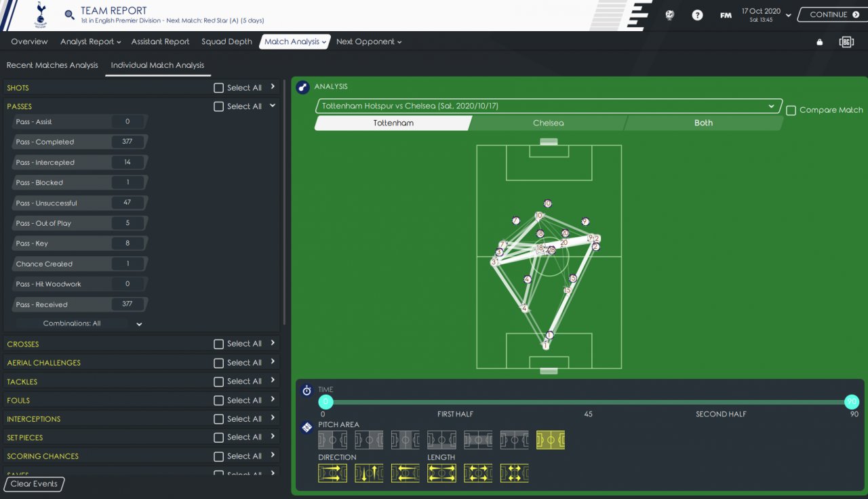The image size is (868, 499).
Task: Select the Pass - Key event
Action: [x=79, y=243]
